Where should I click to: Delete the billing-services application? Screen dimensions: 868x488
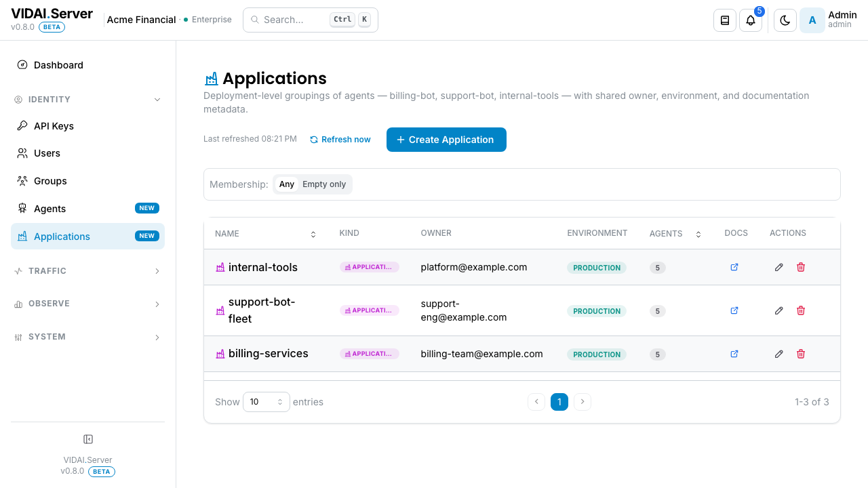[x=801, y=354]
